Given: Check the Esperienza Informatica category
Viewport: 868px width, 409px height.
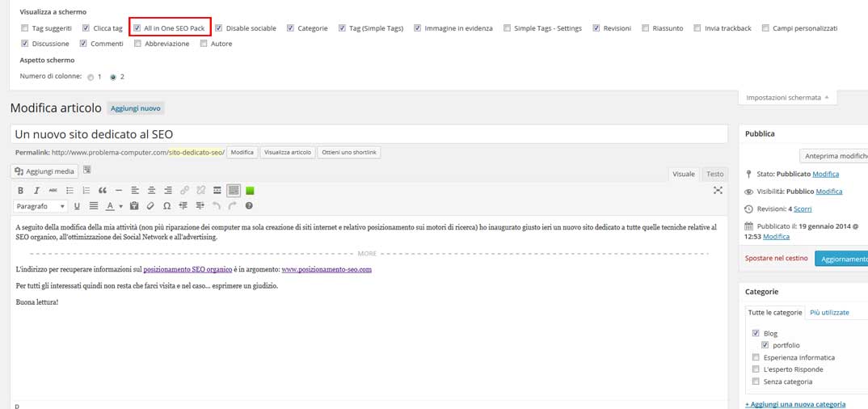Looking at the screenshot, I should [756, 357].
